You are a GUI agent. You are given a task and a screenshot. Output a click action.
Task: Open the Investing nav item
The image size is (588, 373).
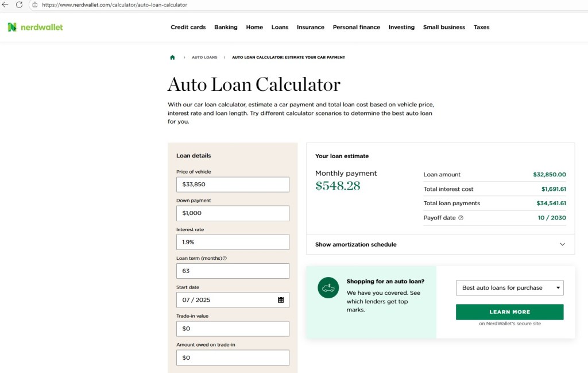point(401,27)
